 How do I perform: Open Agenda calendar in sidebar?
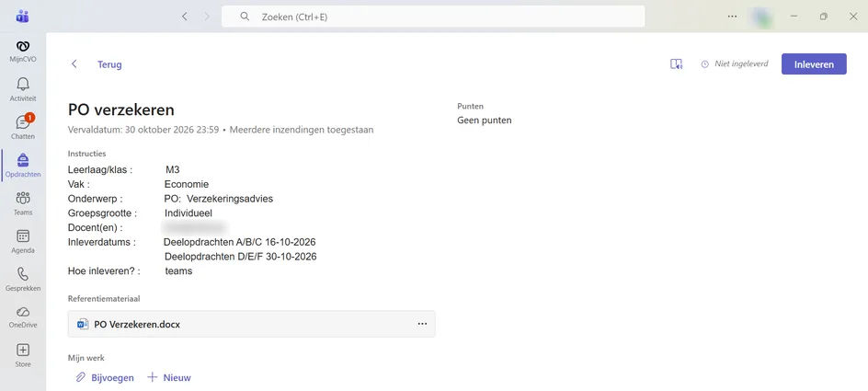point(23,241)
